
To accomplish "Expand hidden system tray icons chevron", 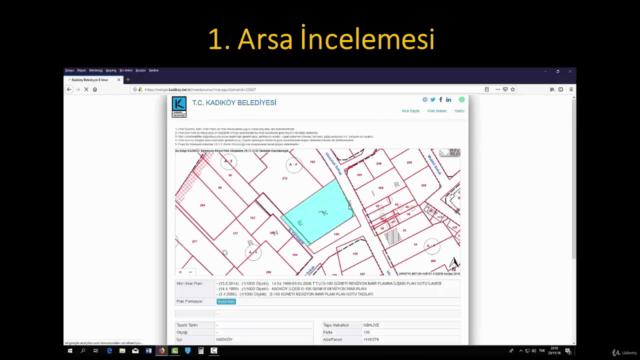I will [x=520, y=351].
